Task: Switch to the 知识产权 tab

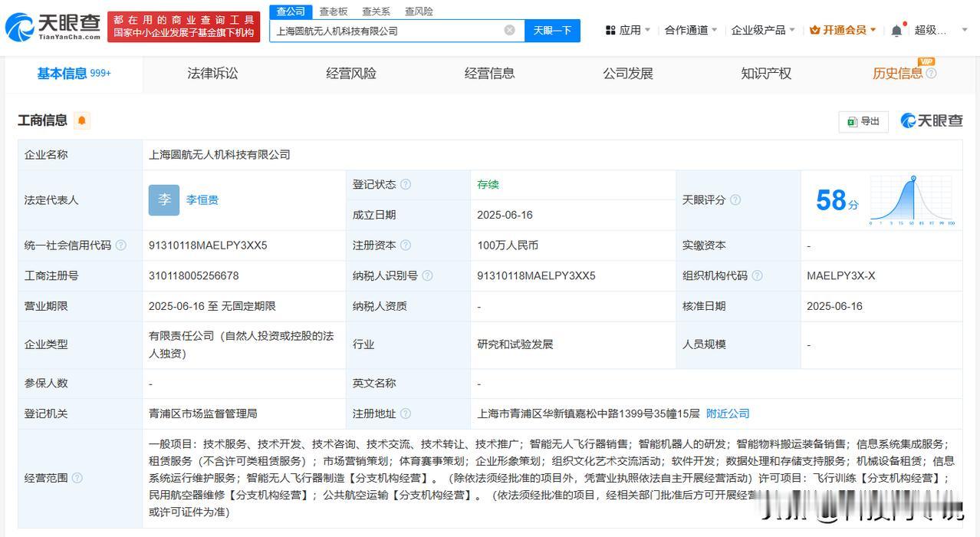Action: tap(766, 74)
